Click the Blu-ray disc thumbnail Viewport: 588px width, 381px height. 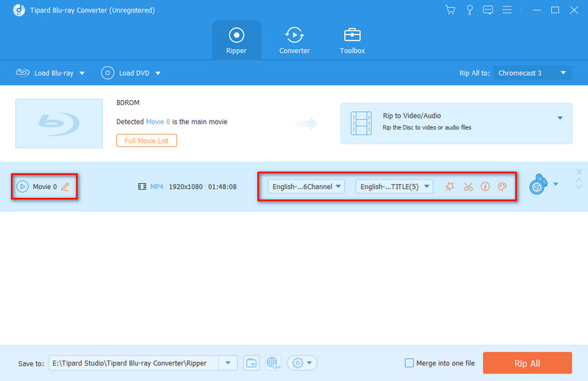click(59, 124)
